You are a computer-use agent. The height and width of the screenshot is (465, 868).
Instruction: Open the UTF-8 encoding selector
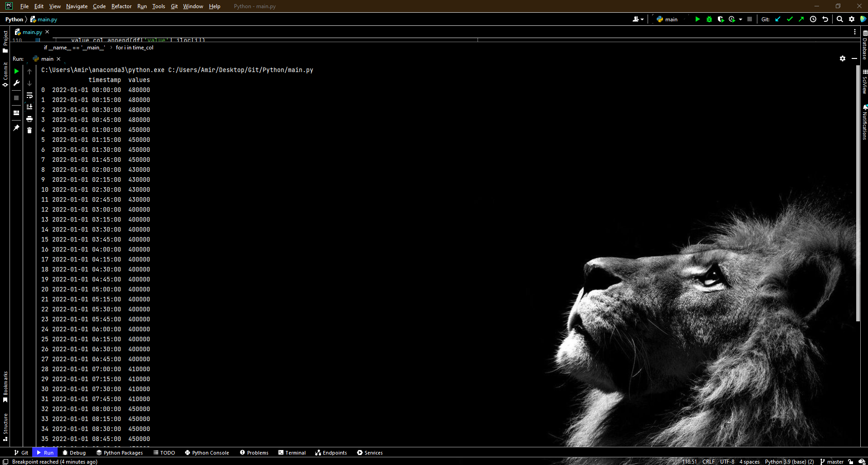(727, 461)
